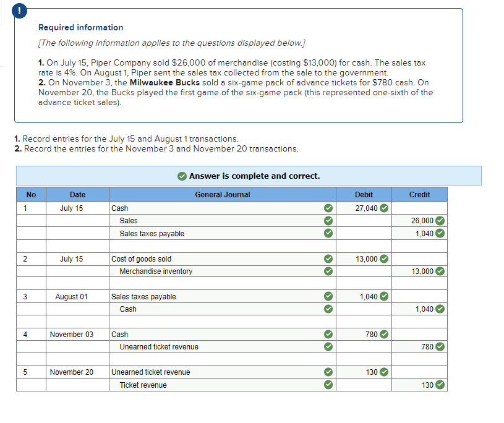
Task: Select the checkmark beside Sales taxes payable
Action: (x=328, y=233)
